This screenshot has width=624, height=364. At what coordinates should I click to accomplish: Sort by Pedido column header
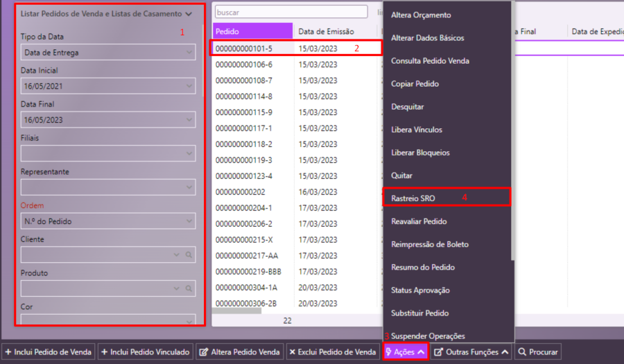pyautogui.click(x=252, y=31)
